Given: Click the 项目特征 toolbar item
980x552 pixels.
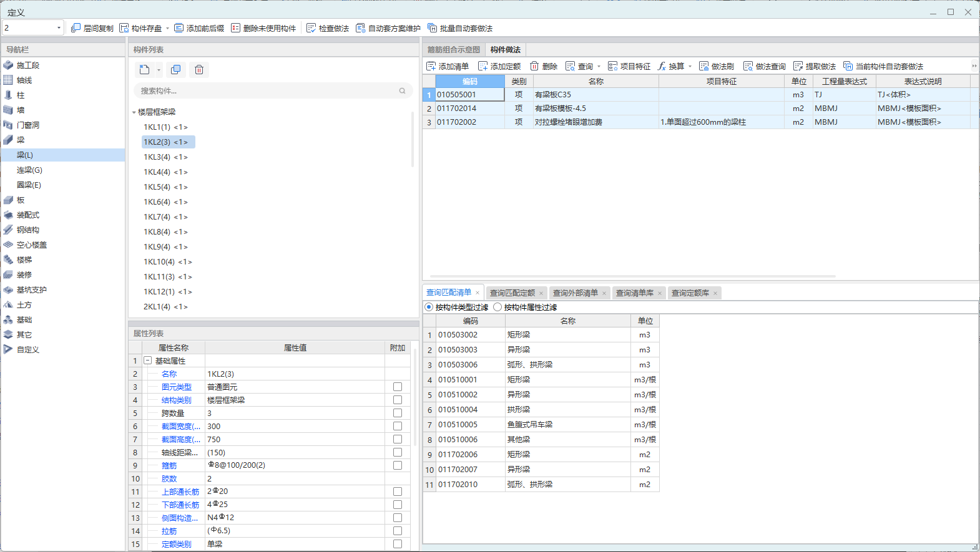Looking at the screenshot, I should tap(629, 66).
